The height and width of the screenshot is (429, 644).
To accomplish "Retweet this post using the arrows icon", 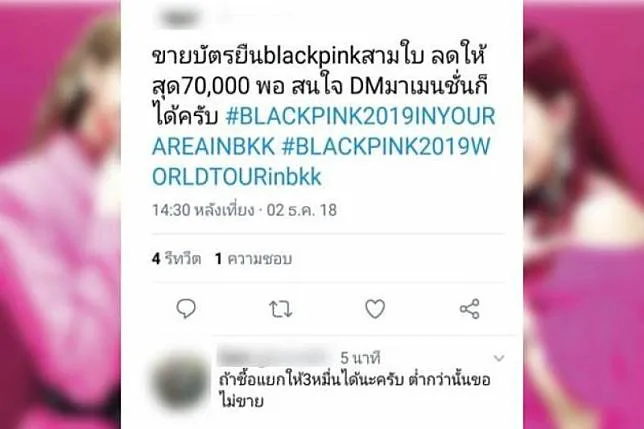I will [281, 309].
